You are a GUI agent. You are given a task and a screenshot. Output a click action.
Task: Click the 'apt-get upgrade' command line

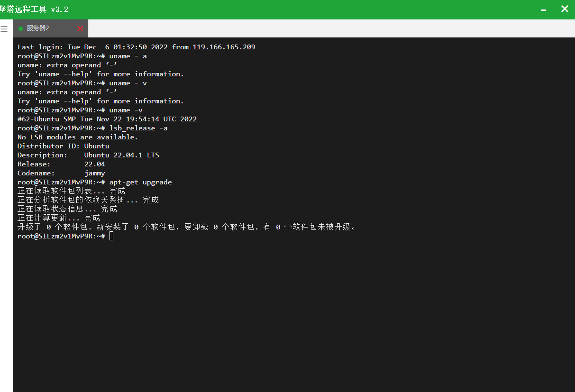pyautogui.click(x=95, y=182)
